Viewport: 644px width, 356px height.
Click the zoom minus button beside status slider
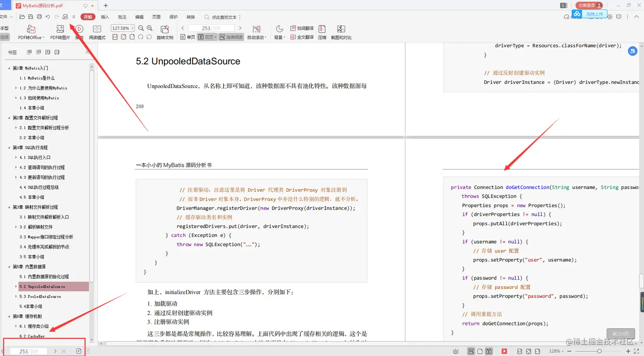tap(569, 351)
